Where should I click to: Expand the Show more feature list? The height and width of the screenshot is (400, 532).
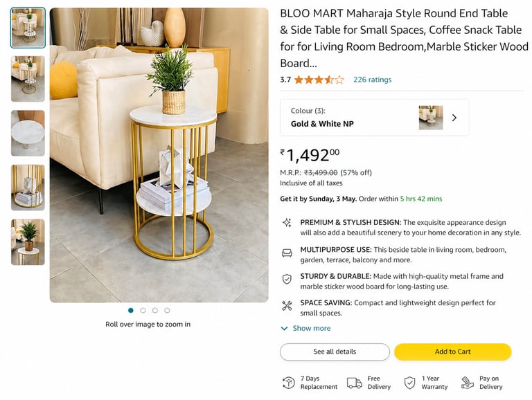coord(305,329)
